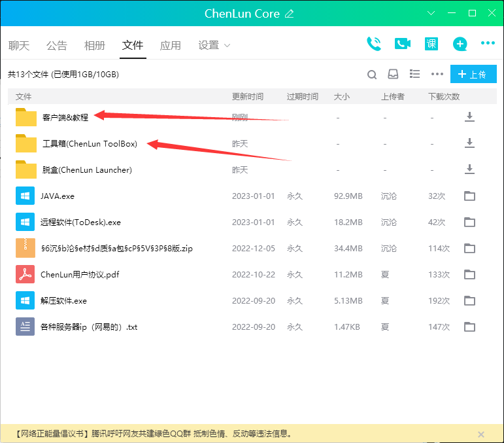Switch the file list view mode
The width and height of the screenshot is (504, 443).
coord(414,74)
